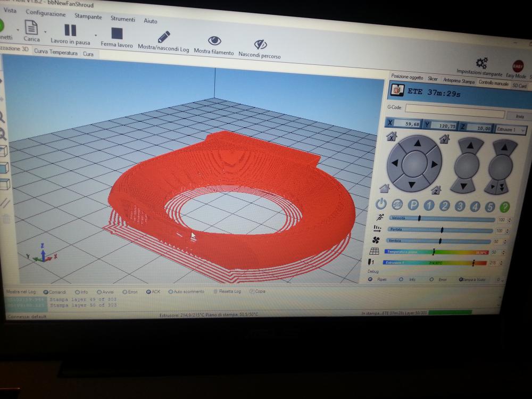Click the Ventola fan speed slider

(x=440, y=242)
